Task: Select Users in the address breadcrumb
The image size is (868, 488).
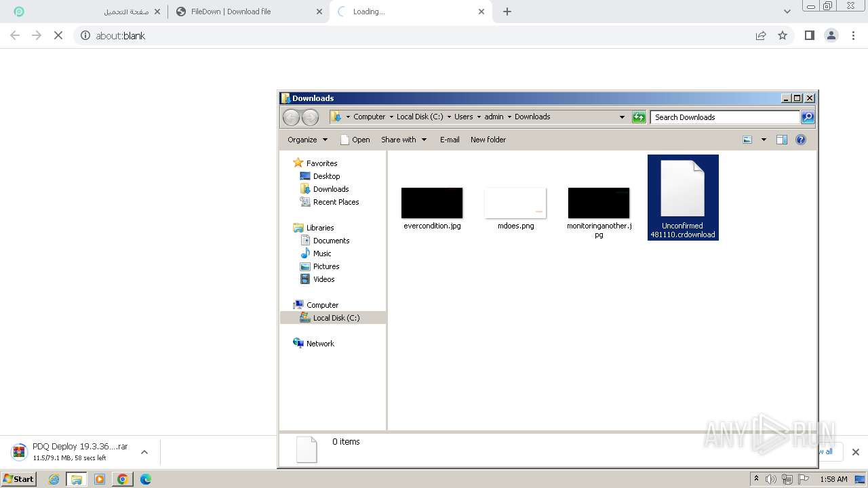Action: [x=464, y=117]
